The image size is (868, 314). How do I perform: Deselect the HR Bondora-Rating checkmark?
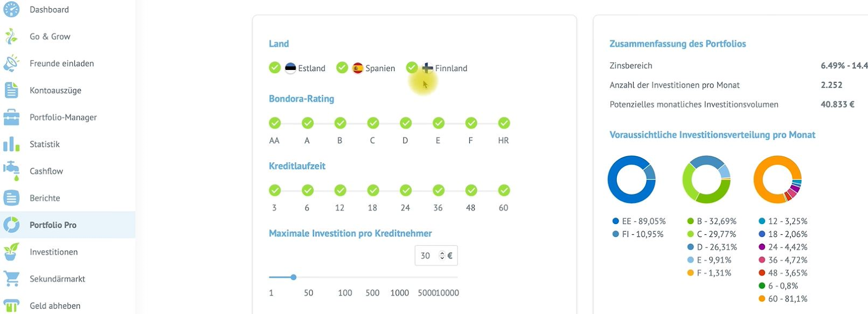(504, 123)
